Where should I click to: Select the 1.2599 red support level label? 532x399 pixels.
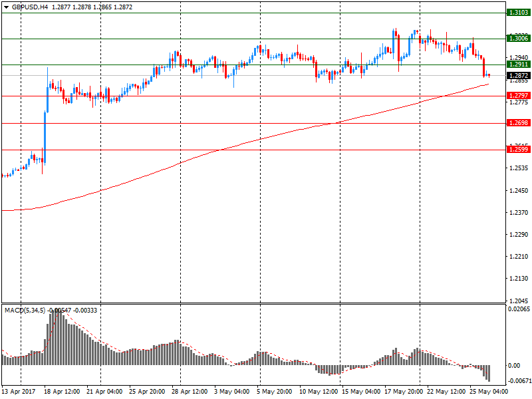(x=518, y=149)
